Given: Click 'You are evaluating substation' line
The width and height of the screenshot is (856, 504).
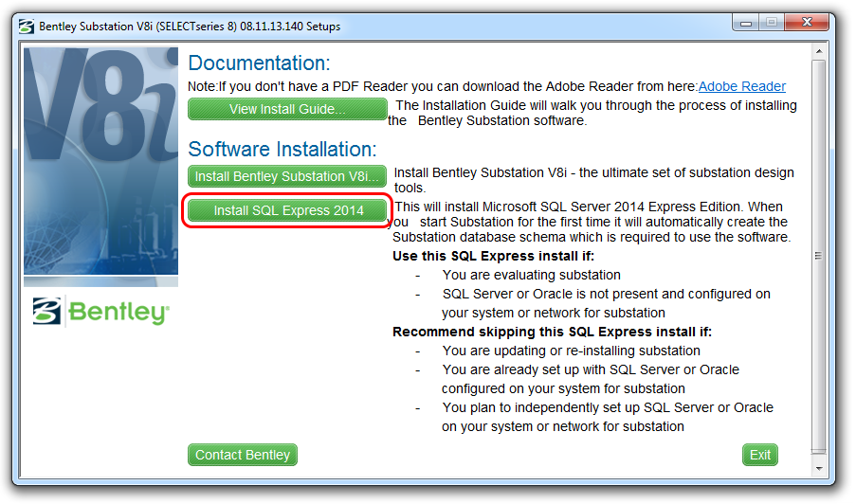Looking at the screenshot, I should pos(531,275).
